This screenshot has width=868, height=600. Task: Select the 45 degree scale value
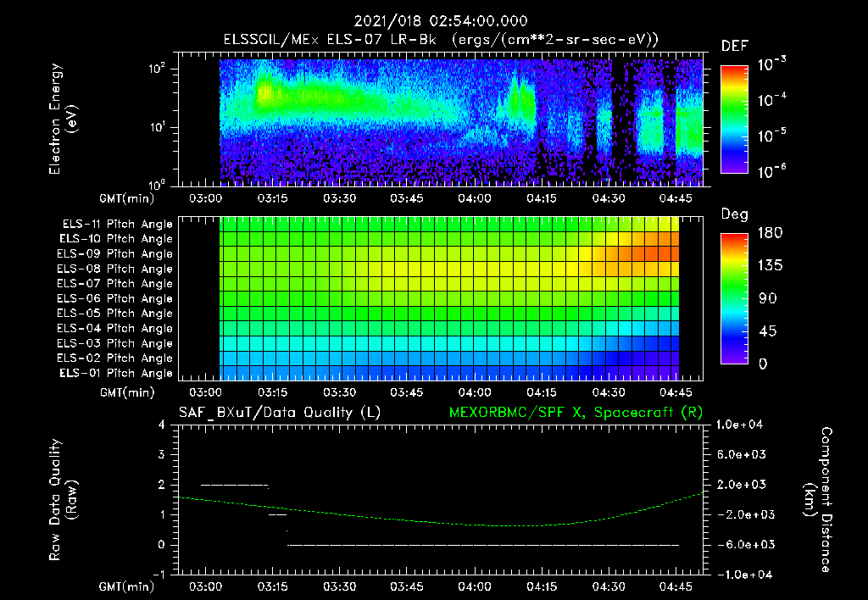click(767, 331)
